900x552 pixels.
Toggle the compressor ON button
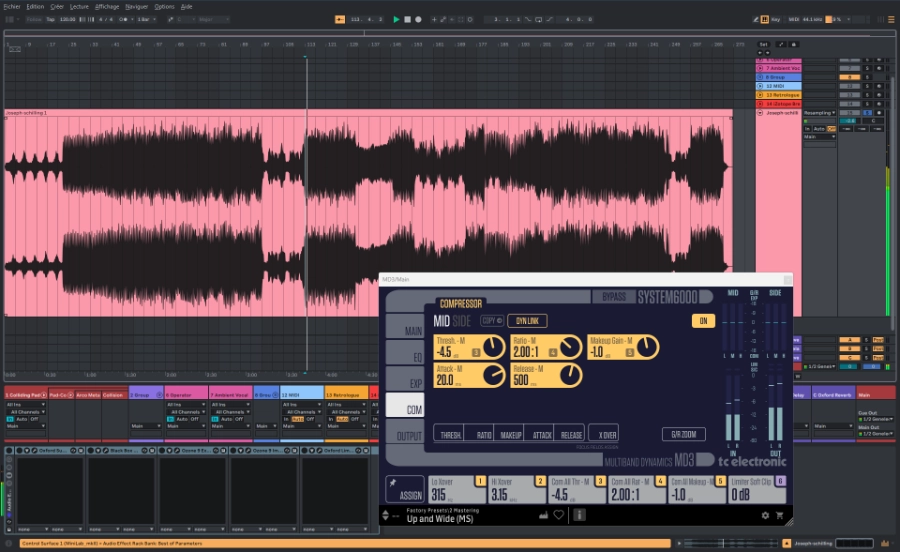pos(703,321)
